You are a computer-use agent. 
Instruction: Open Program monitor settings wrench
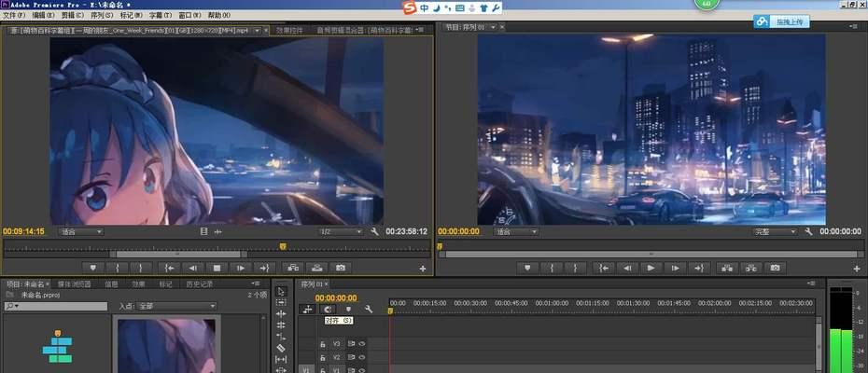tap(809, 231)
